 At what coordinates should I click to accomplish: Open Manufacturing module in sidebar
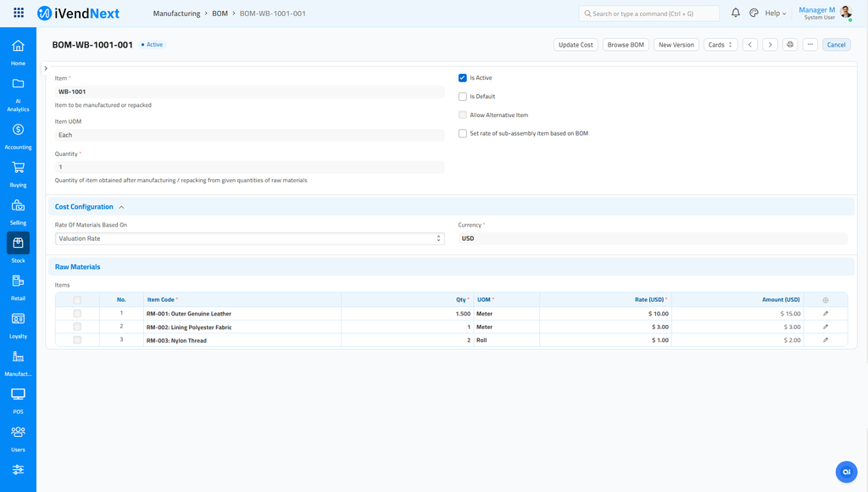(x=19, y=363)
